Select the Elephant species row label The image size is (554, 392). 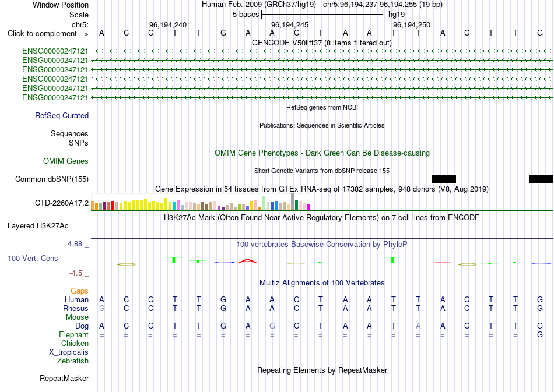(x=74, y=334)
